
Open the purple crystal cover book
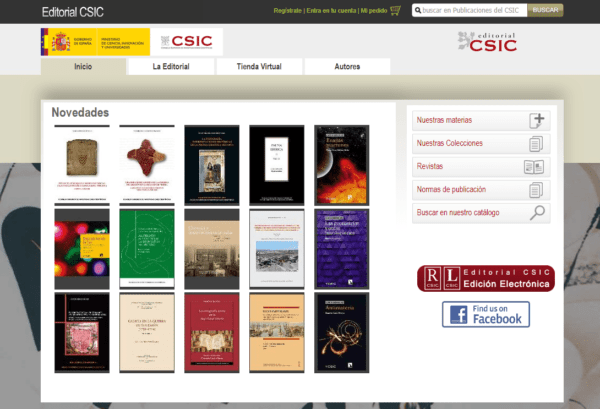[x=342, y=249]
